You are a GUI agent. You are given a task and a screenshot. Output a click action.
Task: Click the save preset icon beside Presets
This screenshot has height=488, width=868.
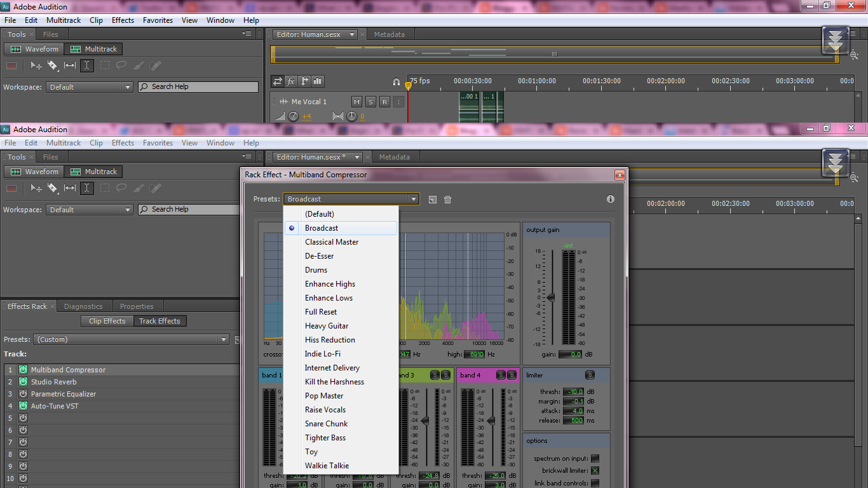tap(433, 199)
